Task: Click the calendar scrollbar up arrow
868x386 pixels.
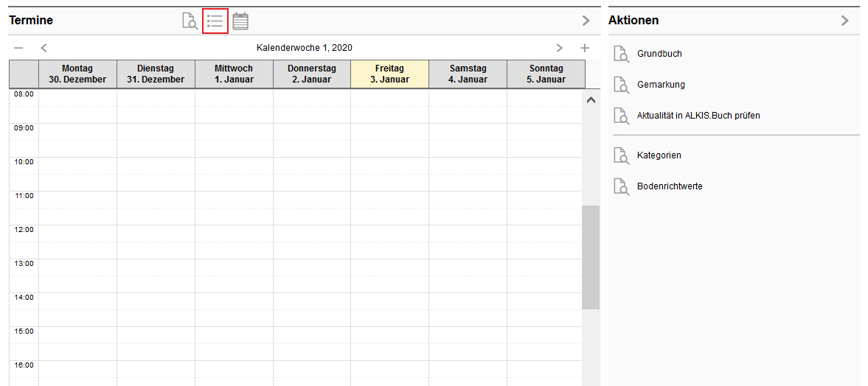Action: click(x=590, y=100)
